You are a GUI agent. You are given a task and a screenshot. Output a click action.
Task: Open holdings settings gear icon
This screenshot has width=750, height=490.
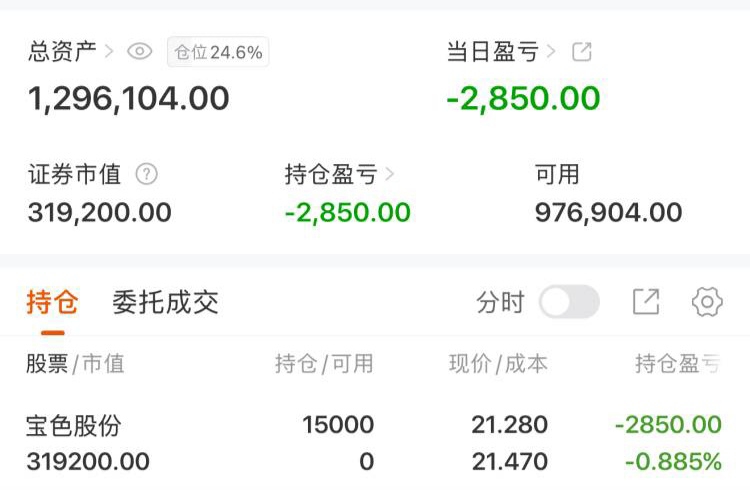click(707, 302)
